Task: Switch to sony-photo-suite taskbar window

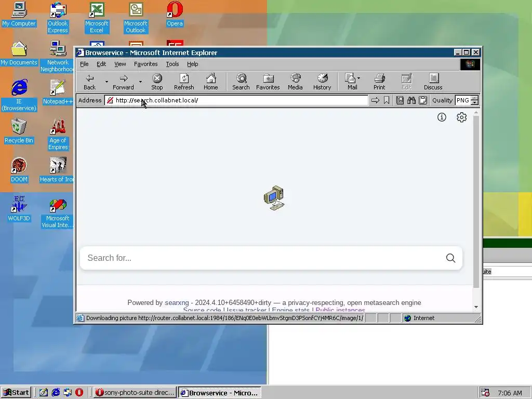Action: [135, 393]
